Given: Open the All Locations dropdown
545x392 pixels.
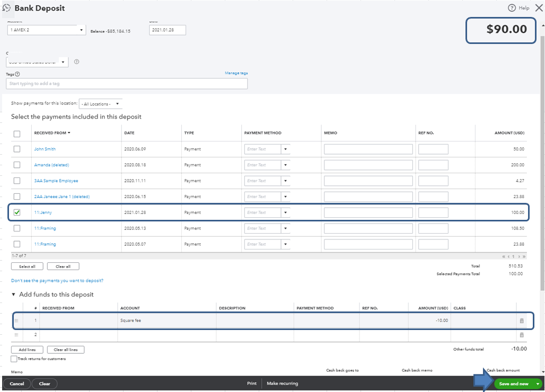Looking at the screenshot, I should 101,103.
